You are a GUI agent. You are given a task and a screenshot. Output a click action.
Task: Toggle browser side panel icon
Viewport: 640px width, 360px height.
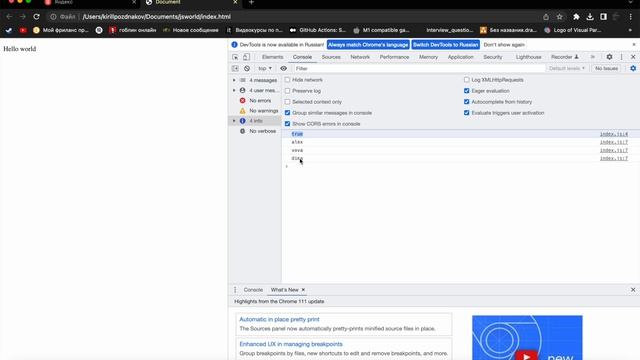(603, 17)
